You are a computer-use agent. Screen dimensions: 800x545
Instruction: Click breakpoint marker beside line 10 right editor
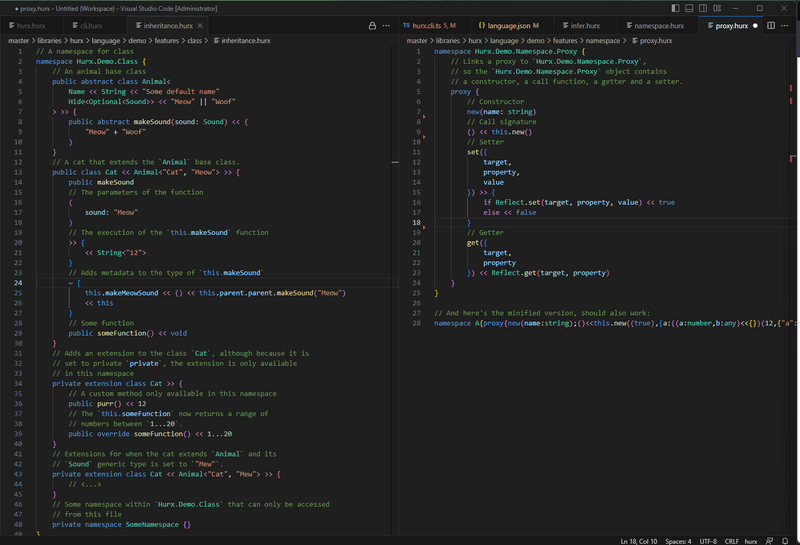point(424,137)
